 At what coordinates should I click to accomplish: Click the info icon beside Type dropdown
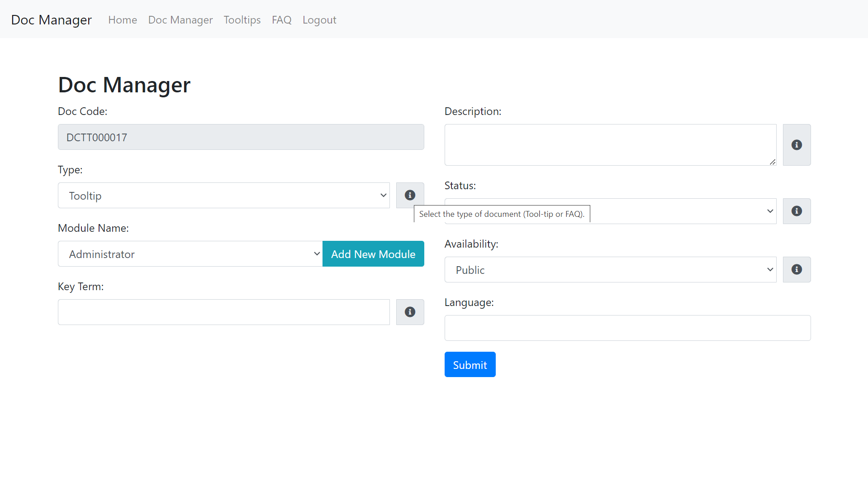(410, 195)
